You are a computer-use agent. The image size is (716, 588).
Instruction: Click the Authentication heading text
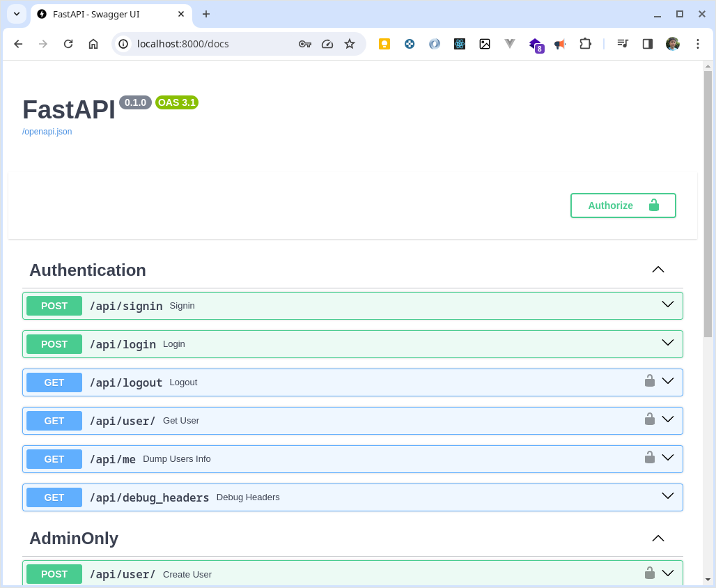(88, 270)
